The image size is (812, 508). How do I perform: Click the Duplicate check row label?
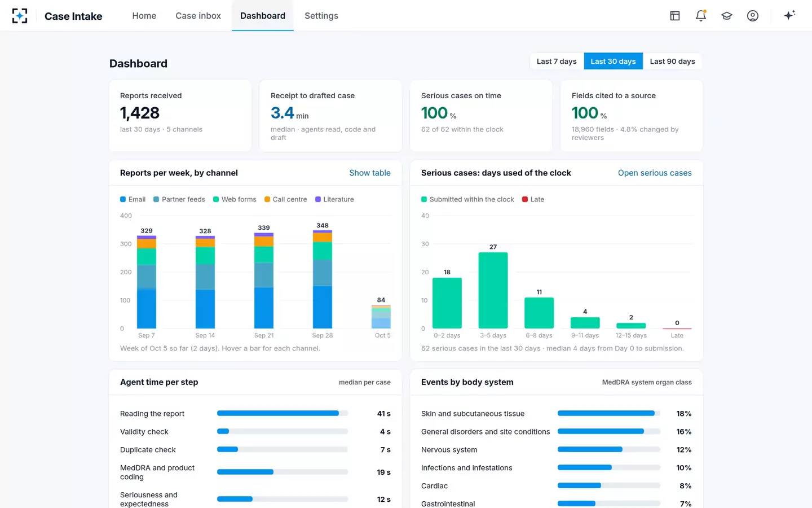coord(148,450)
